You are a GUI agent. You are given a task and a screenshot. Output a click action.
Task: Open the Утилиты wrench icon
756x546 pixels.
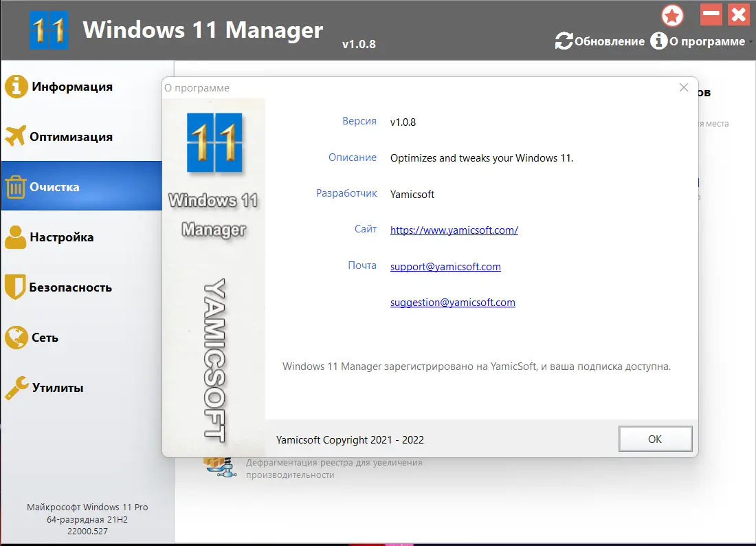tap(19, 387)
